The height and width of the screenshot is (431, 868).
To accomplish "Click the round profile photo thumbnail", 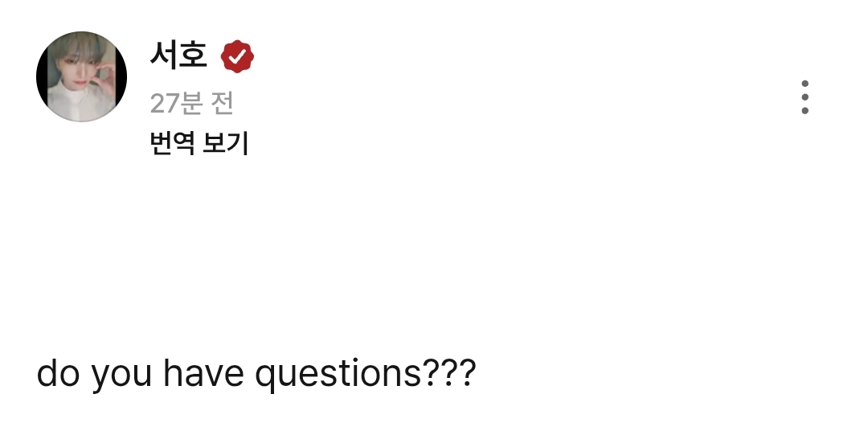I will click(81, 77).
